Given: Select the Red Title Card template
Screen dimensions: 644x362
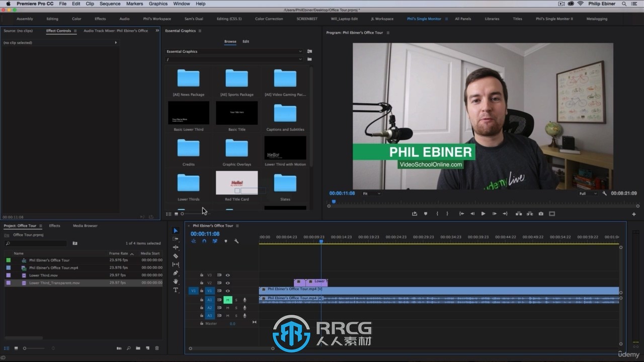Looking at the screenshot, I should (x=237, y=187).
